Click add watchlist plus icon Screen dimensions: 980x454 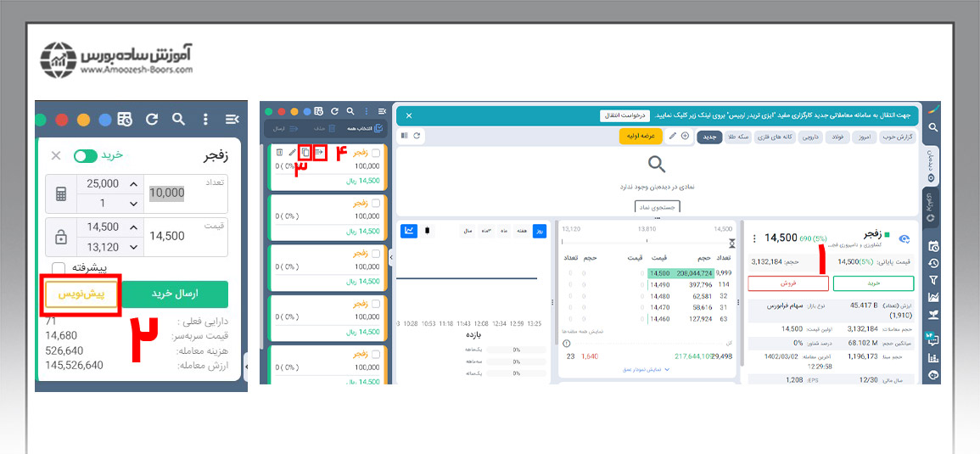pos(686,136)
